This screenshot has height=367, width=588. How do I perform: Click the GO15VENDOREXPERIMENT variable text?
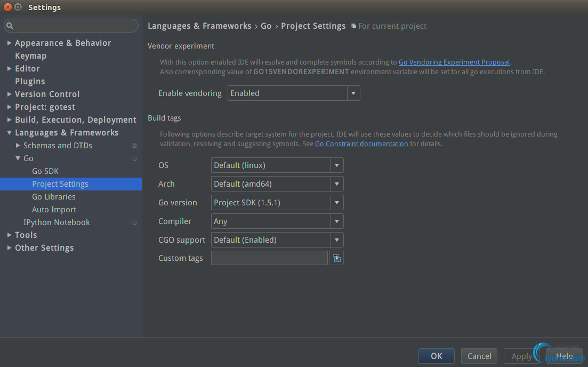coord(301,71)
